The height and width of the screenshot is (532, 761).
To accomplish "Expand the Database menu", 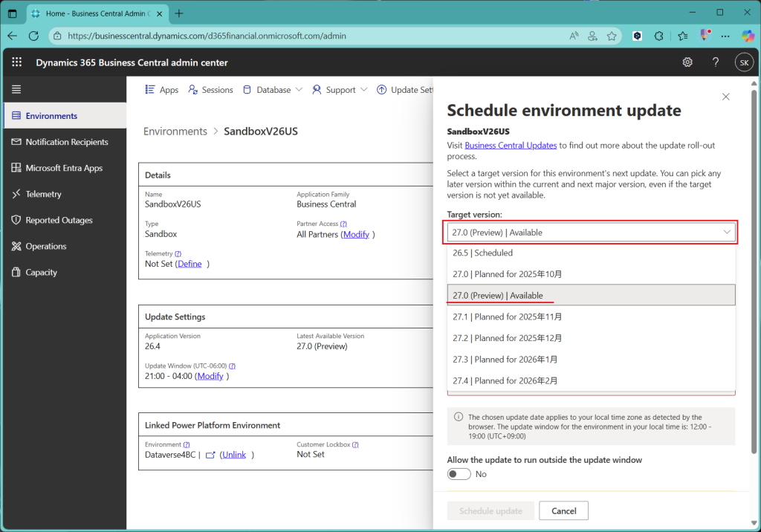I will click(x=273, y=90).
